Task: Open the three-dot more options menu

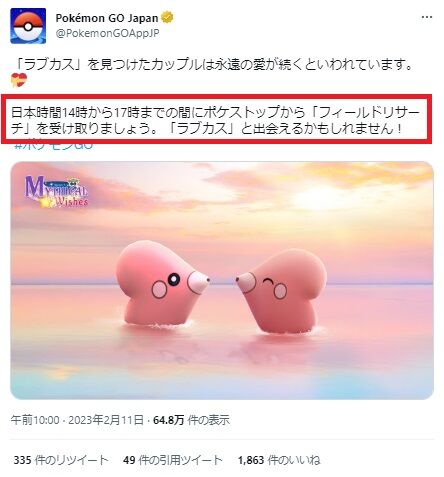Action: (x=427, y=17)
